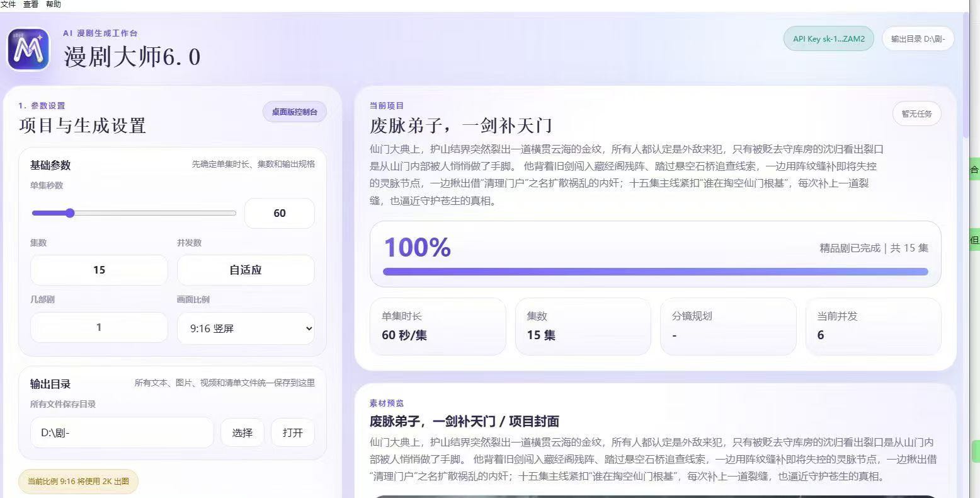The width and height of the screenshot is (980, 498).
Task: Click the project title 废脉弟子，一剑补天门
Action: point(461,125)
